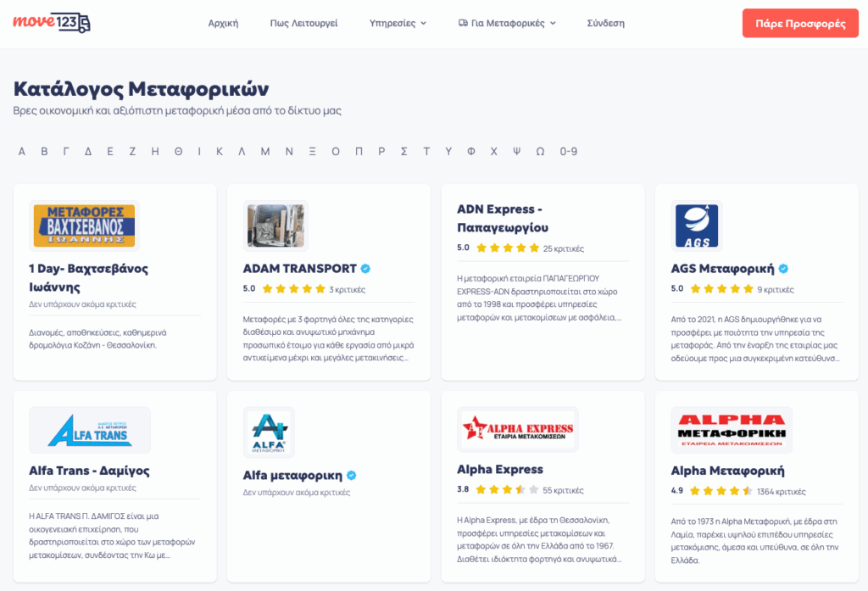This screenshot has width=868, height=591.
Task: Filter companies by letter Υ
Action: coord(448,151)
